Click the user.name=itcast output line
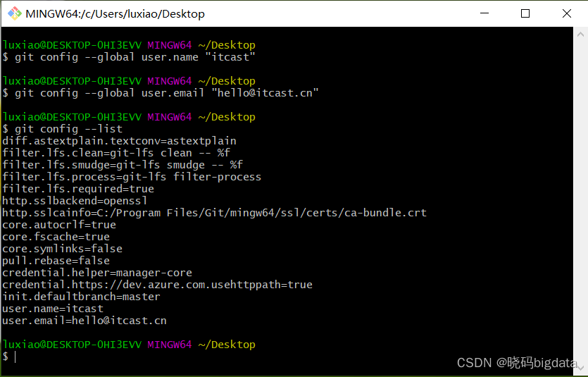The width and height of the screenshot is (588, 377). pos(53,309)
